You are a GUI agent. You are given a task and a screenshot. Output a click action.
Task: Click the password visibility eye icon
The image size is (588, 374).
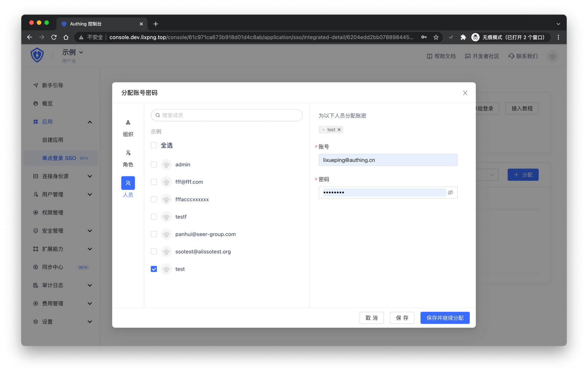[450, 192]
